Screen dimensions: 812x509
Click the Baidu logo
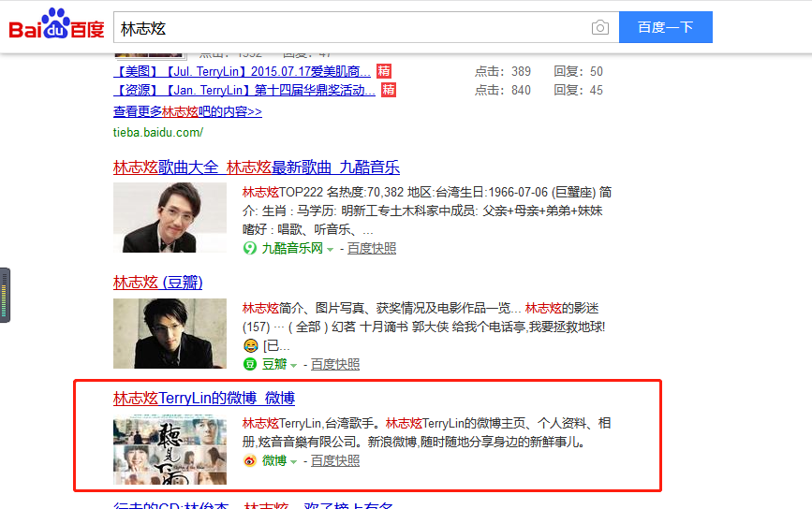[x=56, y=23]
